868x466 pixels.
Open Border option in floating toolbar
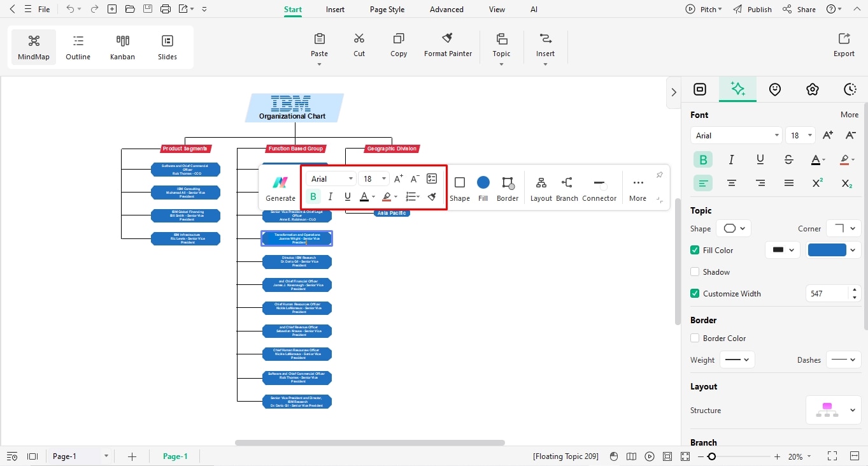pyautogui.click(x=508, y=189)
